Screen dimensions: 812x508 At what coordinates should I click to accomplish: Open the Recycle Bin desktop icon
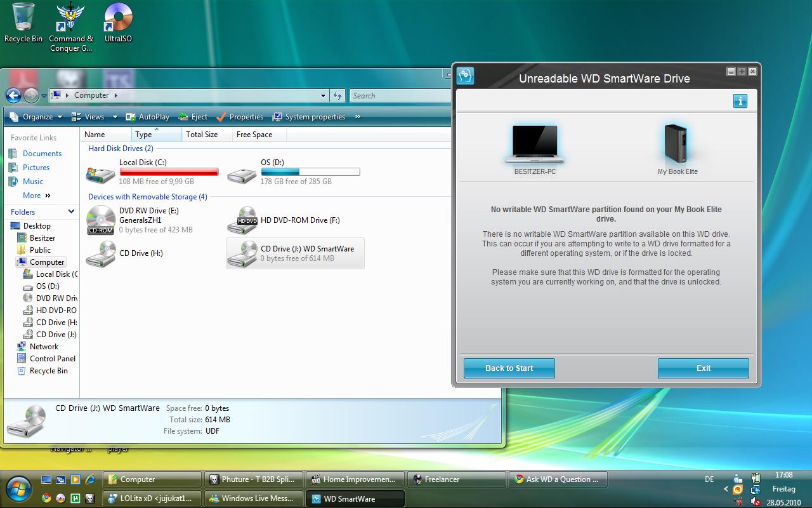click(x=23, y=23)
